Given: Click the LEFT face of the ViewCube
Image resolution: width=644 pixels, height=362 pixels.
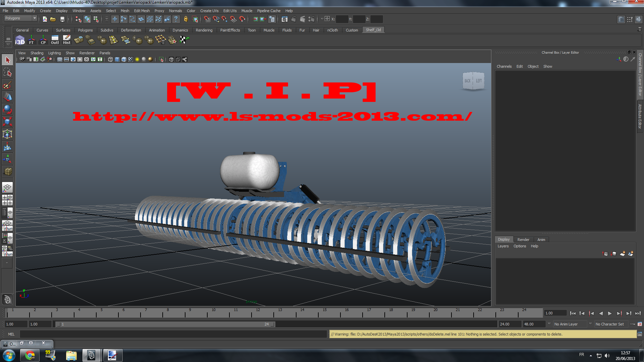Looking at the screenshot, I should point(479,81).
